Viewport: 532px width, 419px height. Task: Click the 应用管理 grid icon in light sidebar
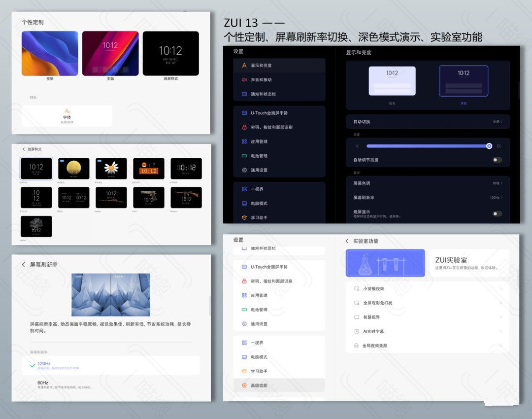click(x=244, y=295)
